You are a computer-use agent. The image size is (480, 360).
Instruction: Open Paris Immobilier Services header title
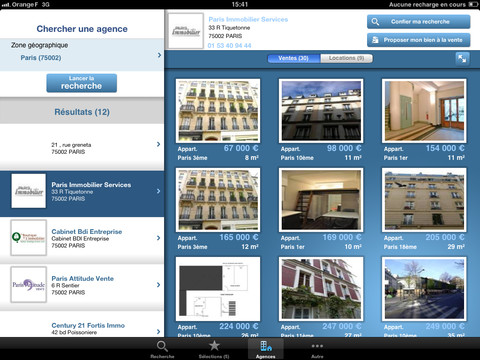tap(248, 19)
